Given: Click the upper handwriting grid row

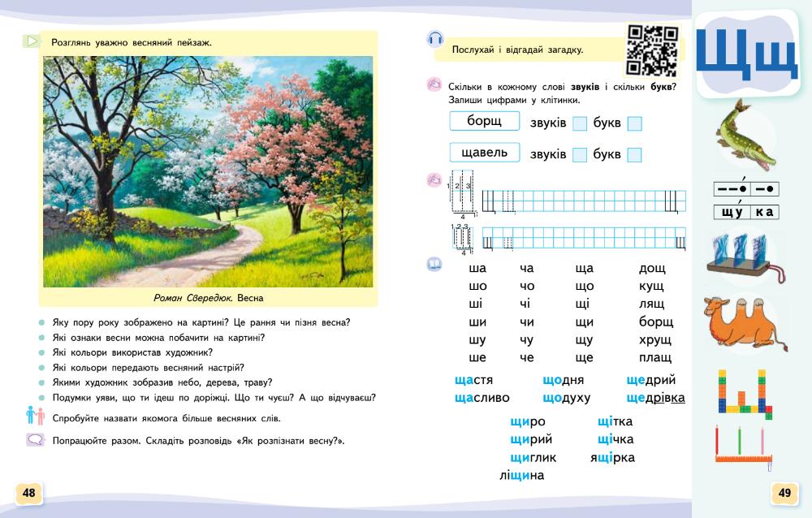Looking at the screenshot, I should coord(584,201).
